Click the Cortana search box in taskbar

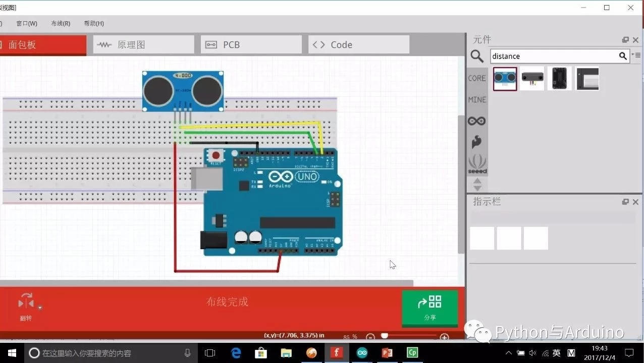click(x=111, y=353)
